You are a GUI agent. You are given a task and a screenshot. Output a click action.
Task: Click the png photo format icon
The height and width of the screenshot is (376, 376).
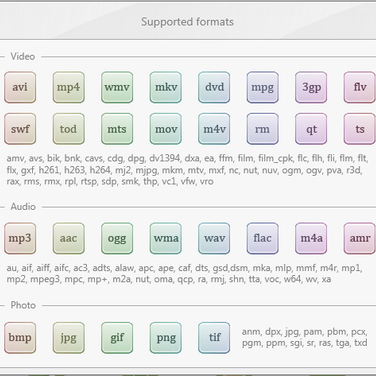(x=166, y=338)
